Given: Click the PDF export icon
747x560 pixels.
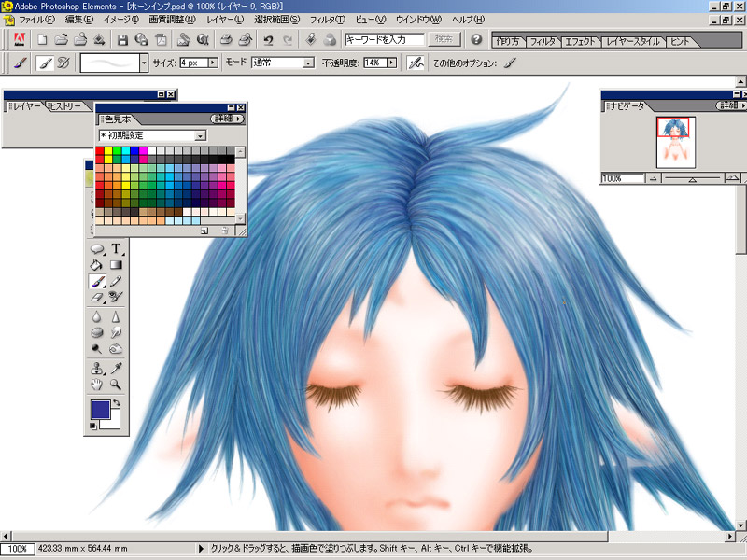Looking at the screenshot, I should pos(161,39).
